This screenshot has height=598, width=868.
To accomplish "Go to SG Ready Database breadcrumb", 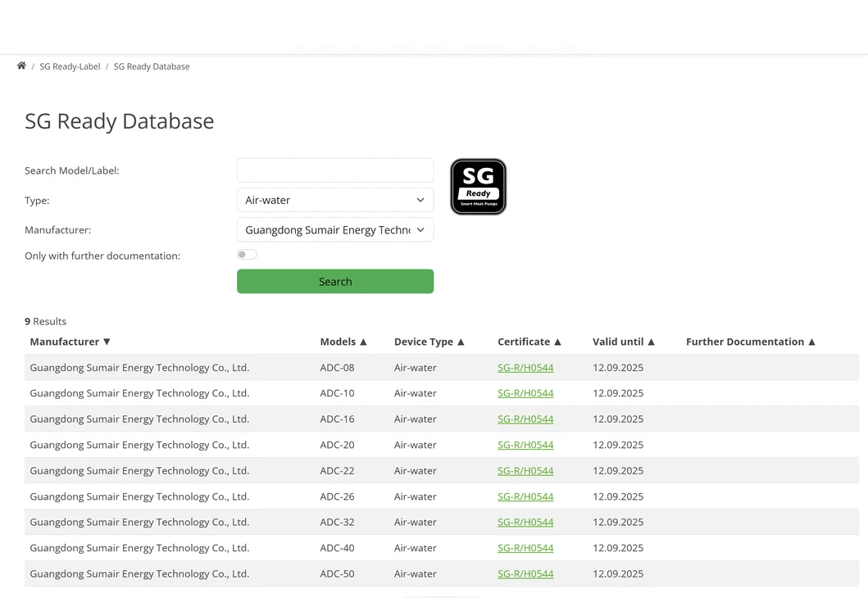I will pos(152,66).
